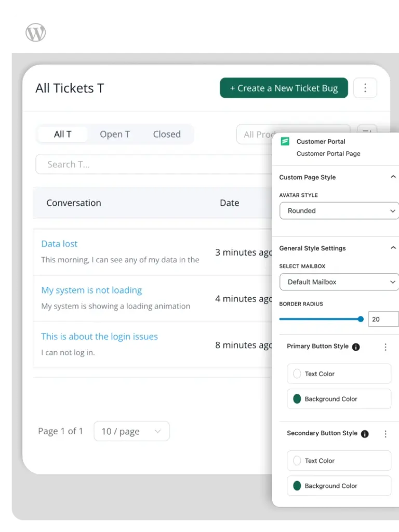Click the Primary Button Style info icon
Viewport: 399px width, 532px height.
coord(356,347)
